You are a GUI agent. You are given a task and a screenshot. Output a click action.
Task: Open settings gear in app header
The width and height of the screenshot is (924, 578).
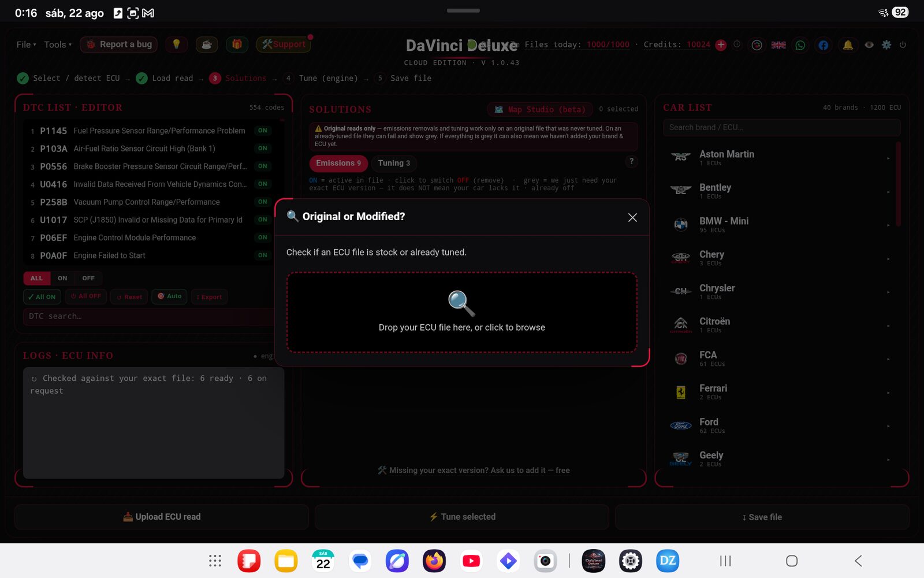(886, 45)
